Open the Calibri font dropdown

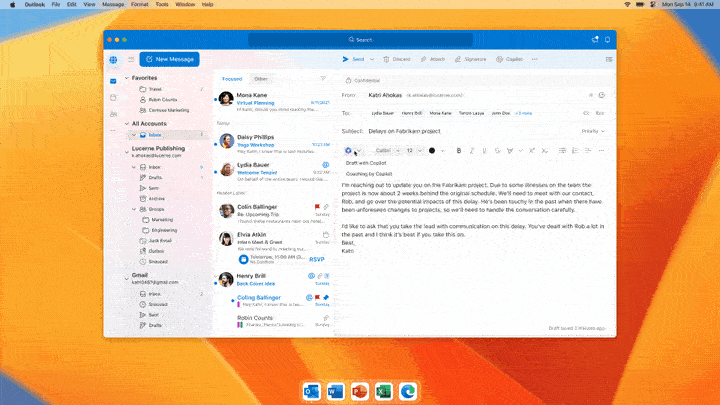385,150
